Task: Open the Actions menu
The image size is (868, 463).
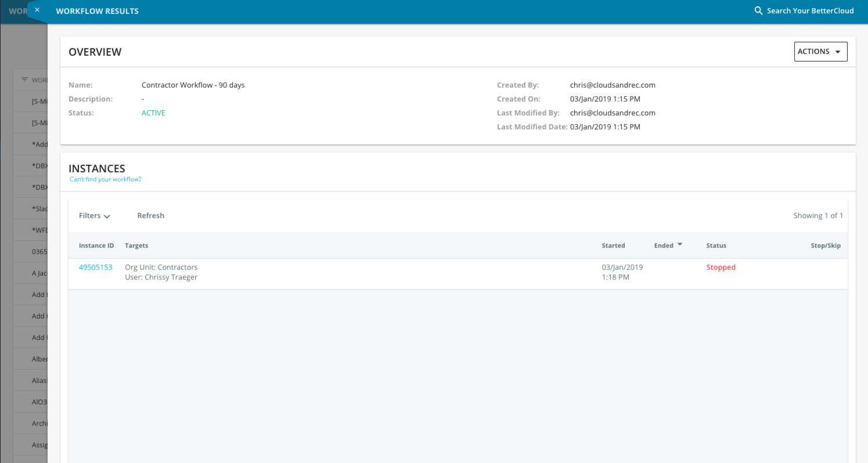Action: [x=820, y=51]
